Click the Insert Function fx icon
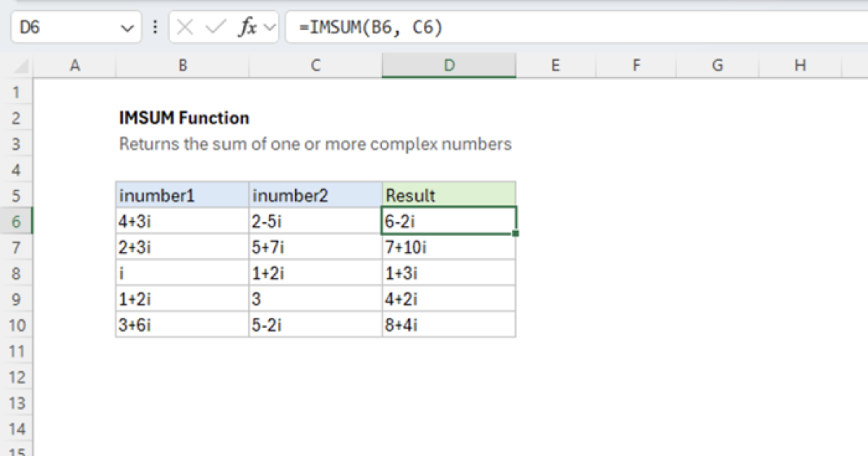Image resolution: width=868 pixels, height=456 pixels. (x=247, y=28)
